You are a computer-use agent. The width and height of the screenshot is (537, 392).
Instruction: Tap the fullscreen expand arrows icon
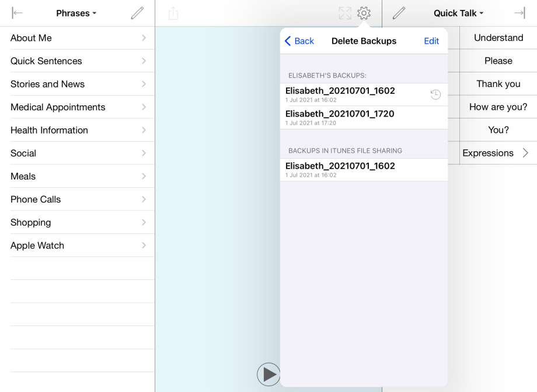(345, 13)
